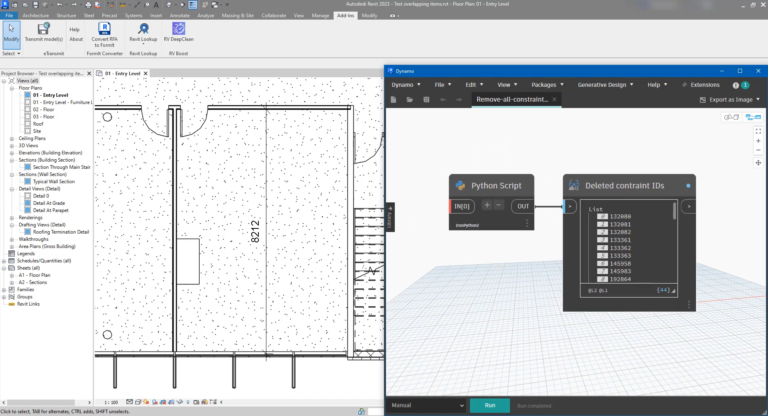Select 02 - Floor view in Project Browser
Image resolution: width=768 pixels, height=416 pixels.
[43, 109]
